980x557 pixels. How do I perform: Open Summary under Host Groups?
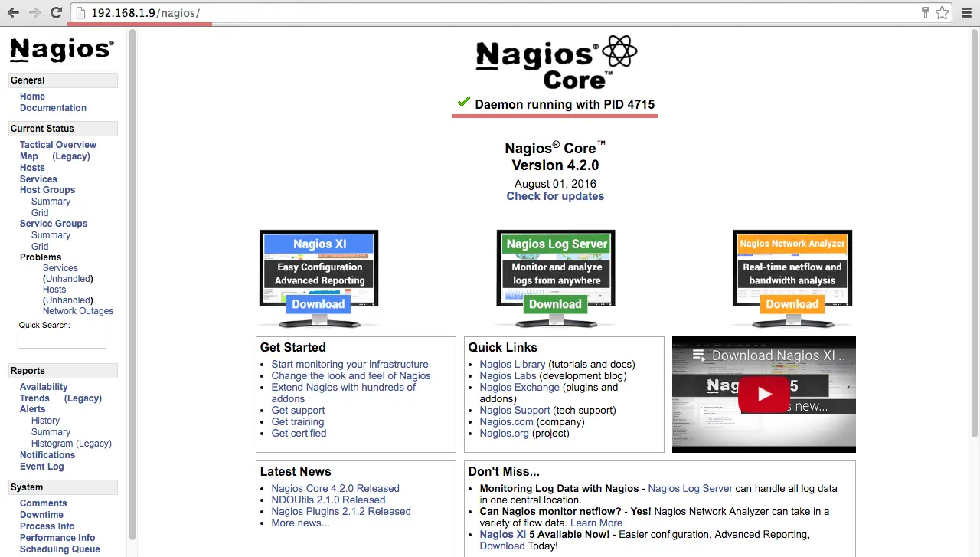click(51, 202)
